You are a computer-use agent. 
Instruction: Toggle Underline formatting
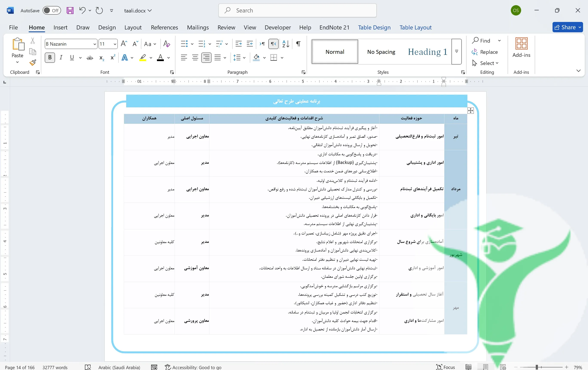72,58
